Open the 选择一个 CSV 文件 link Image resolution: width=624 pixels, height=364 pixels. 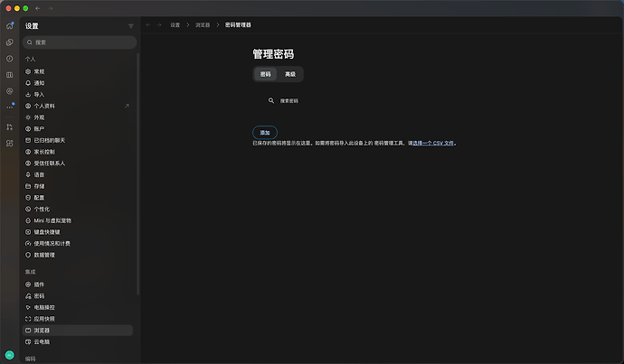[433, 143]
